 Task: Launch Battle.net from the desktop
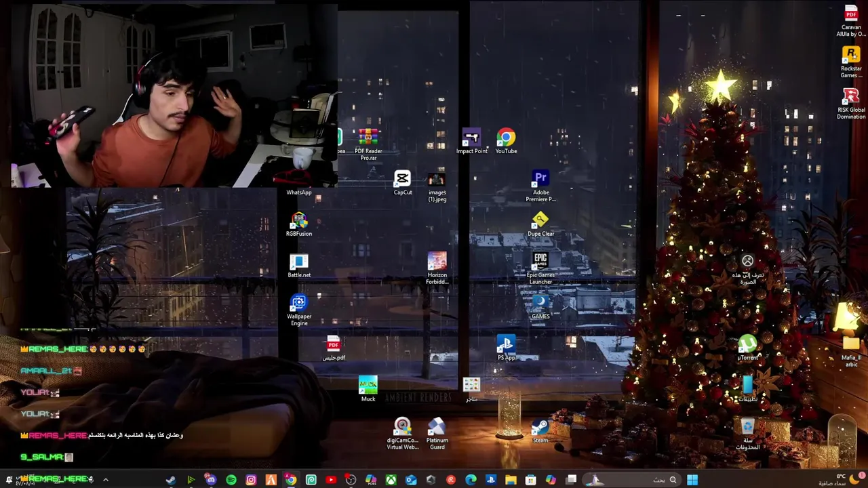pyautogui.click(x=299, y=266)
